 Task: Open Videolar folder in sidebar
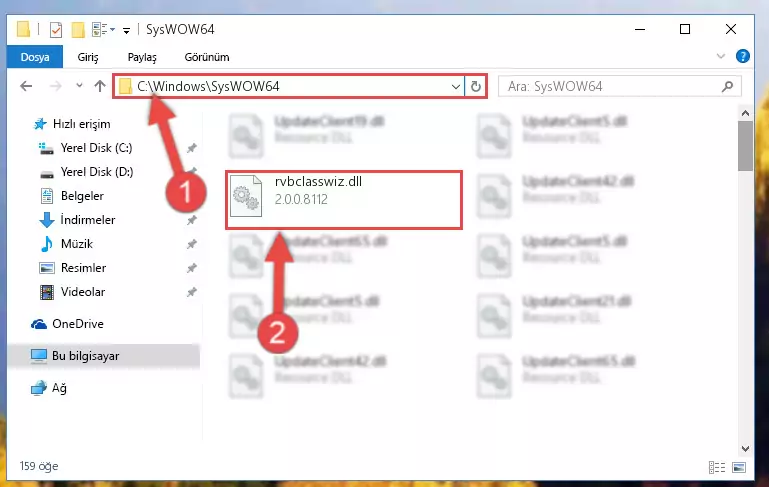click(x=83, y=292)
